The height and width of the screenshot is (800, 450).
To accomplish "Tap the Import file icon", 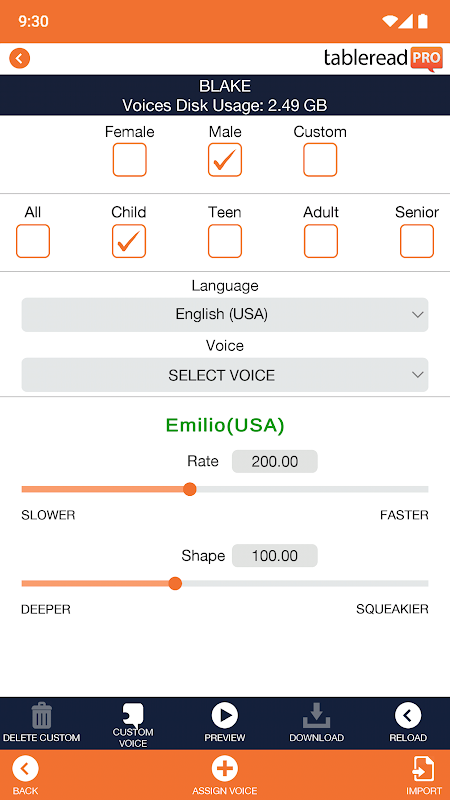I will point(424,769).
